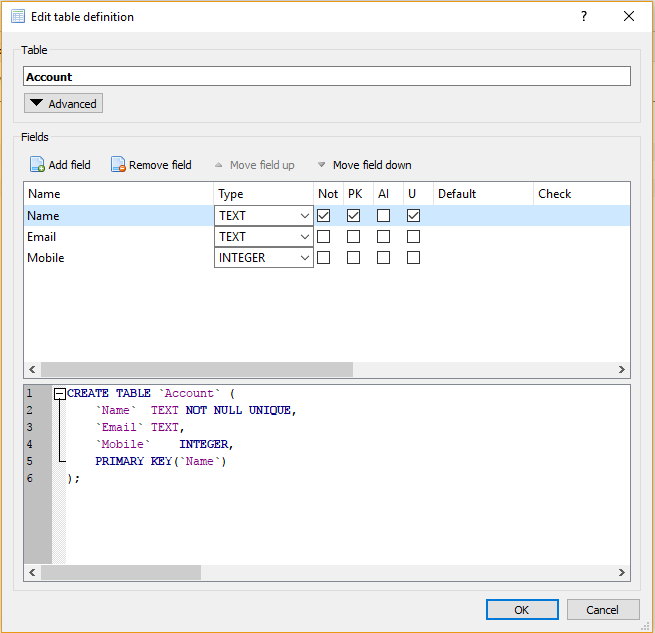The image size is (655, 633).
Task: Open type dropdown for Name field
Action: coord(304,216)
